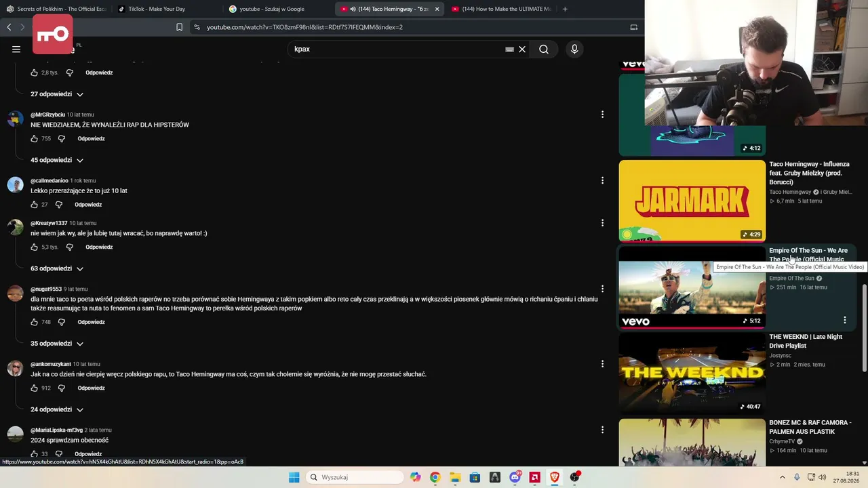Open the taskbar volume speaker icon
868x488 pixels.
click(x=822, y=477)
